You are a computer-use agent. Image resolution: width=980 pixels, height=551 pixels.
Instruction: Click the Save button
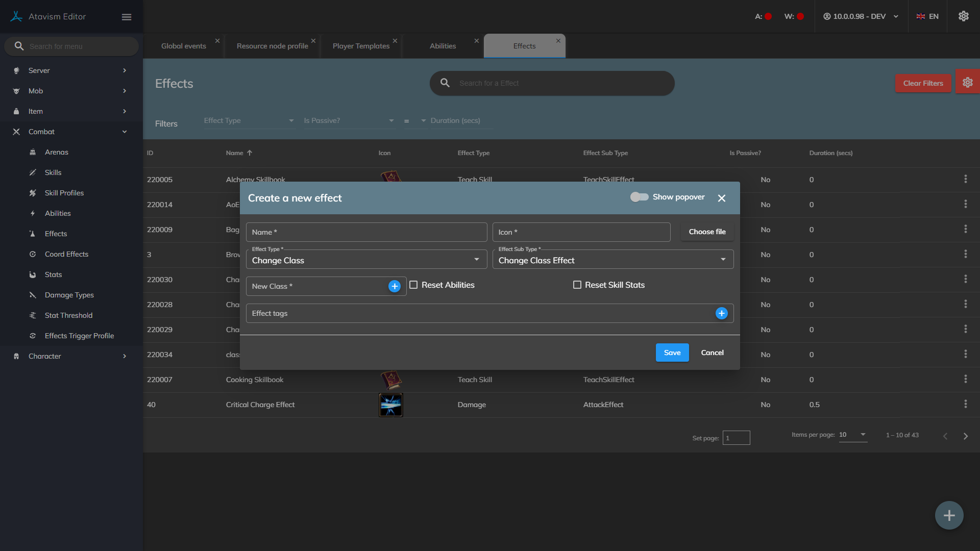[672, 353]
